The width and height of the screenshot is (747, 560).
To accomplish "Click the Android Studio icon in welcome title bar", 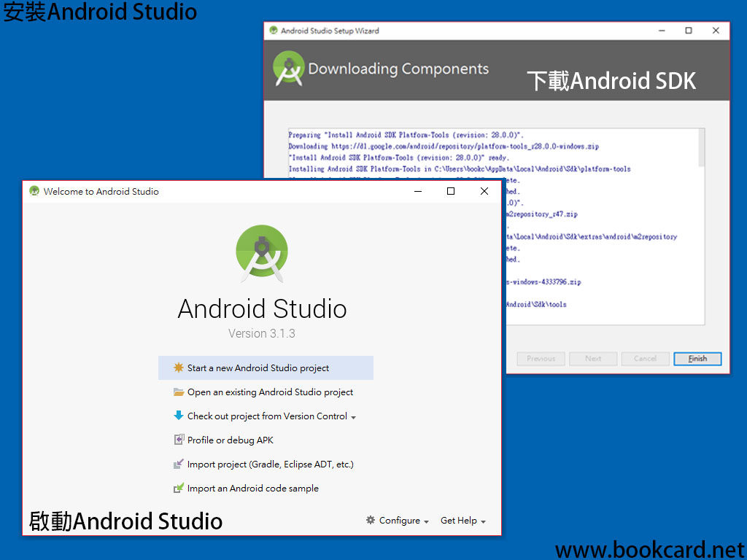I will tap(34, 191).
